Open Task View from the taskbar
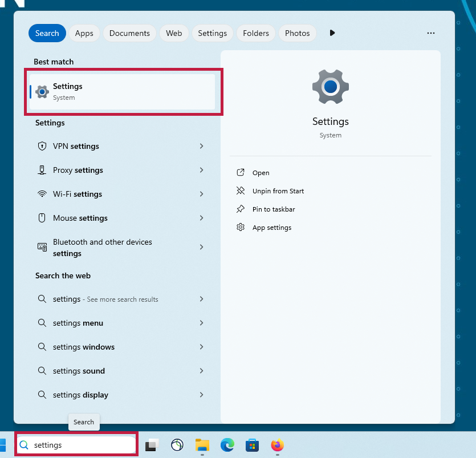 [x=152, y=445]
